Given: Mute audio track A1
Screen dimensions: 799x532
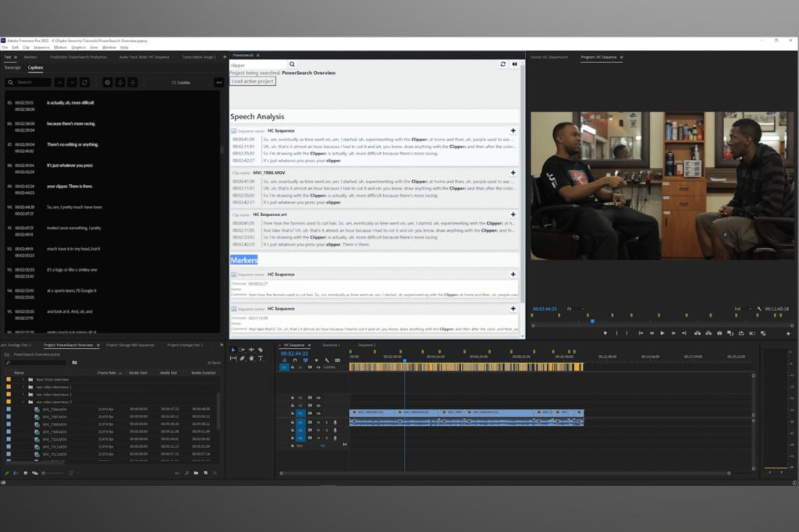Looking at the screenshot, I should tap(318, 423).
